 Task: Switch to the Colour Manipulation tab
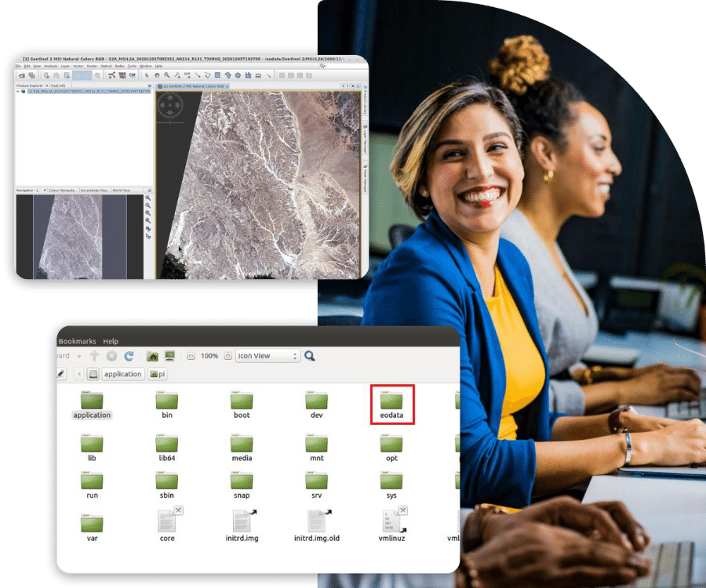point(64,191)
